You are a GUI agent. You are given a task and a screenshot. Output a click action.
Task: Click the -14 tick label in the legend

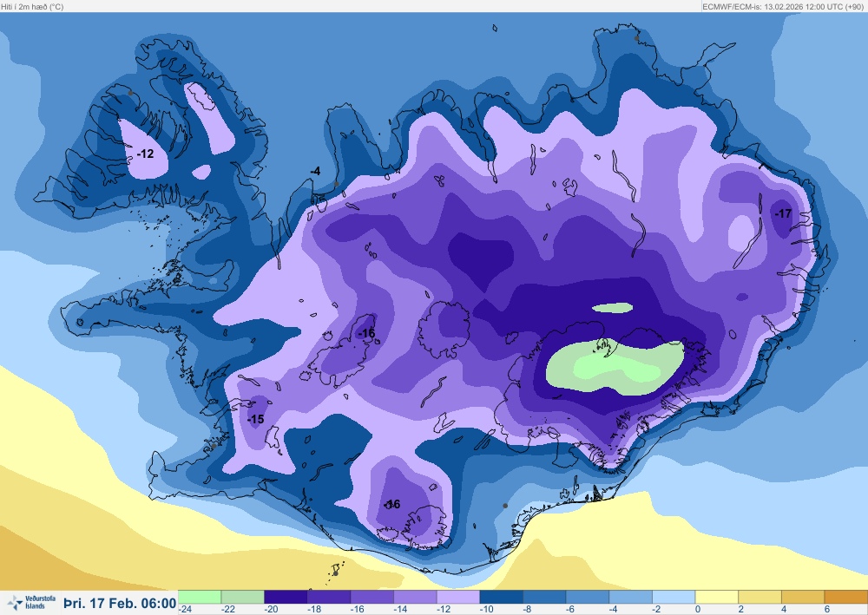(x=400, y=609)
